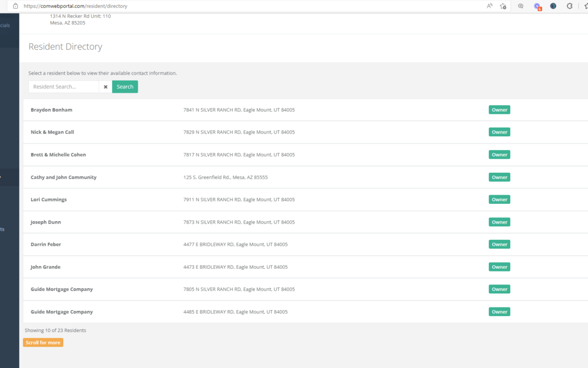Viewport: 588px width, 368px height.
Task: Select resident Braydon Bonham
Action: pos(52,110)
